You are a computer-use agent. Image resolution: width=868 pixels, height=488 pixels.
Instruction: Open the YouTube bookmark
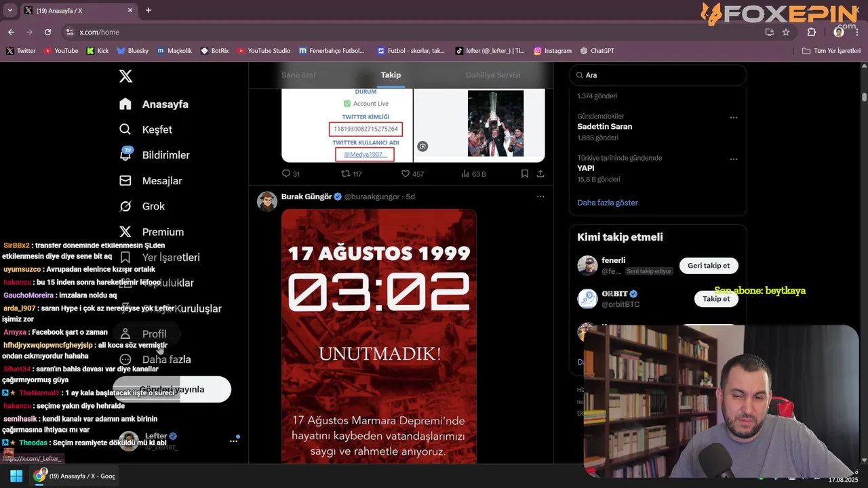pos(61,51)
